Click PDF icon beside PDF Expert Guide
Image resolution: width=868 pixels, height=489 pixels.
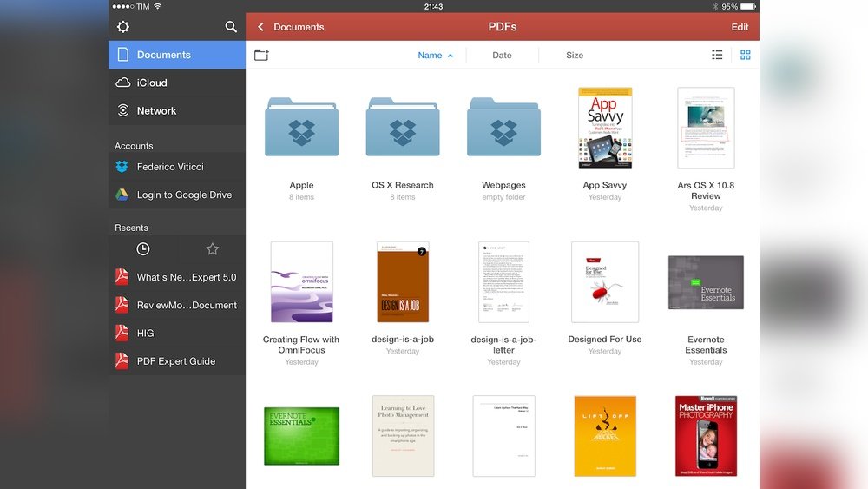point(122,360)
